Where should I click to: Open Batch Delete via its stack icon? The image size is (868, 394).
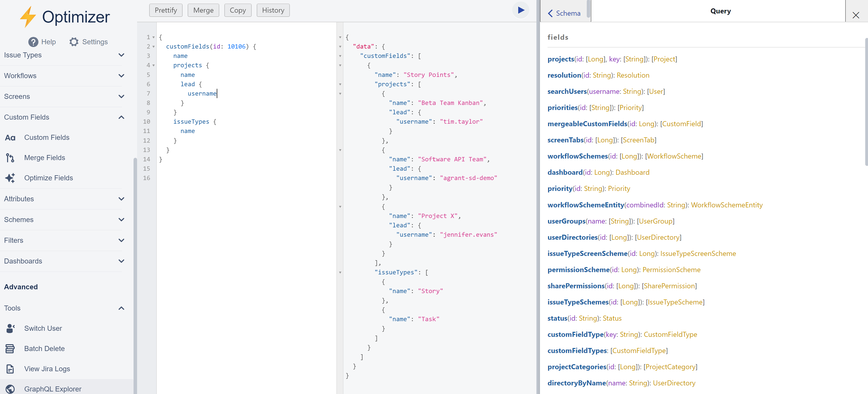coord(10,348)
